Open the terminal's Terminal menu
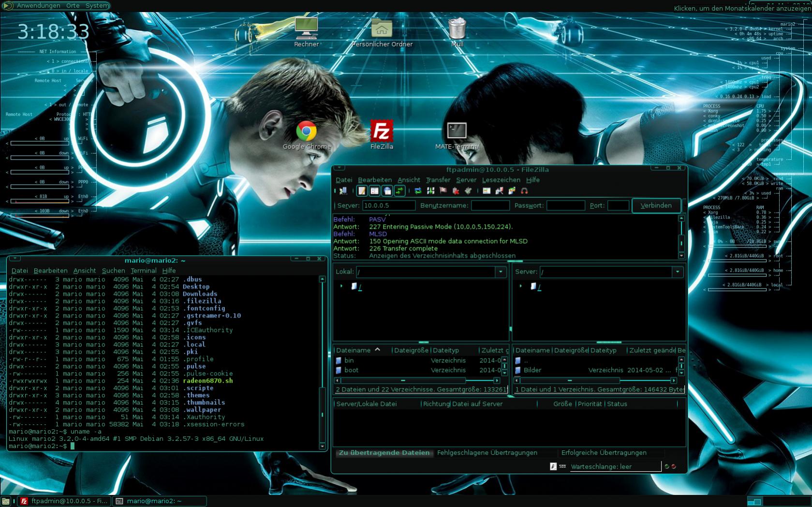 point(143,271)
